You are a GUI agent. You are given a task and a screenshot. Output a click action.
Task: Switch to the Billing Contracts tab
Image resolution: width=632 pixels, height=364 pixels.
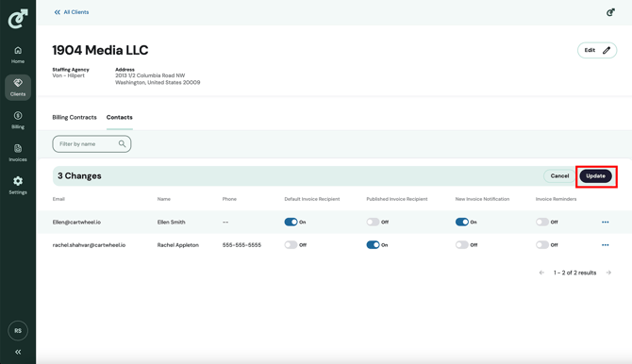[x=75, y=117]
